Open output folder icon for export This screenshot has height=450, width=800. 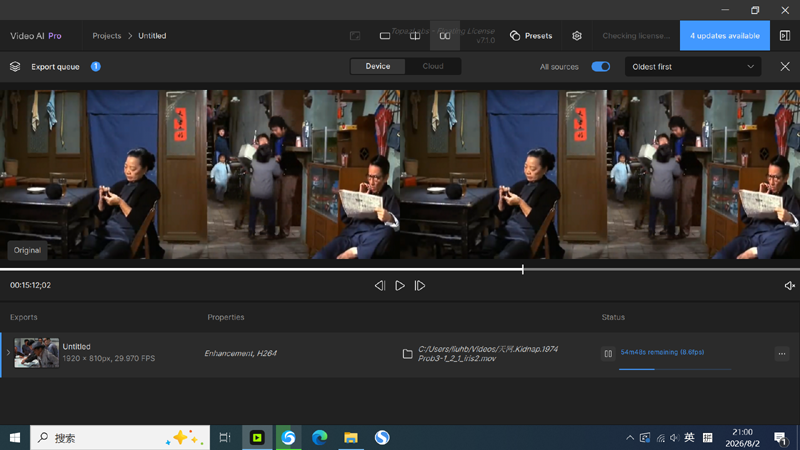407,354
